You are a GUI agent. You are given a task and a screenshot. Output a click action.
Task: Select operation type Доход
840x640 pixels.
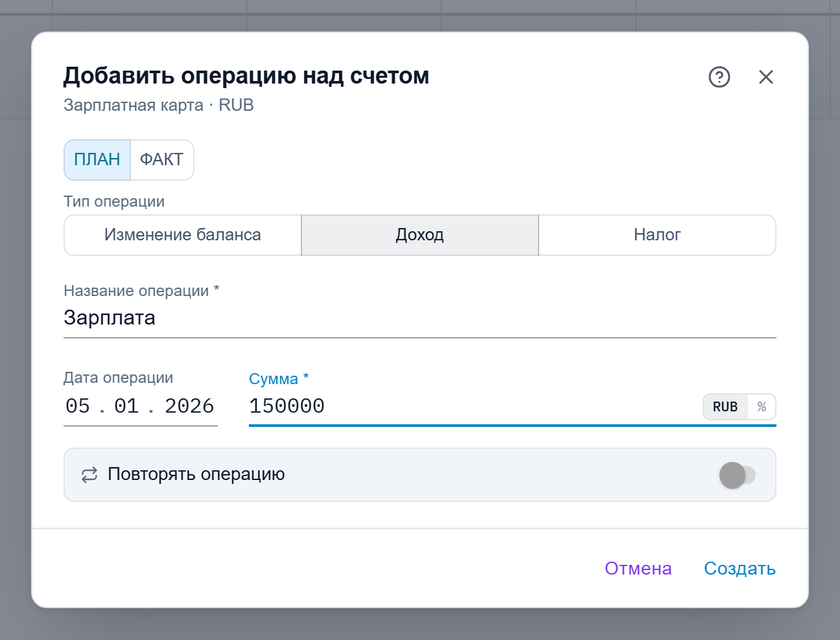(x=420, y=235)
